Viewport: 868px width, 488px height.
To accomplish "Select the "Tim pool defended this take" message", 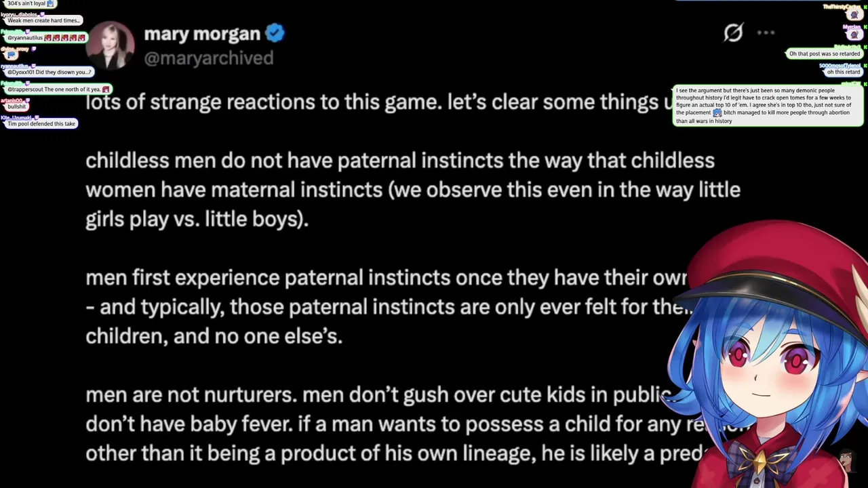I will pyautogui.click(x=41, y=124).
